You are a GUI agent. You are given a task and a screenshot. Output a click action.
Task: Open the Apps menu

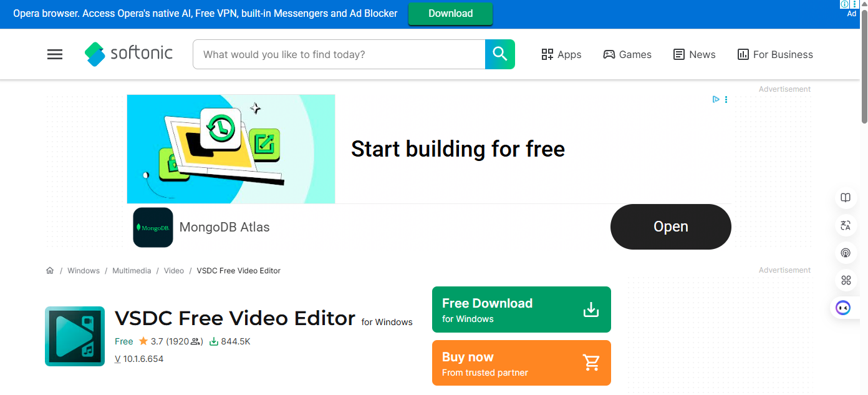pos(561,54)
